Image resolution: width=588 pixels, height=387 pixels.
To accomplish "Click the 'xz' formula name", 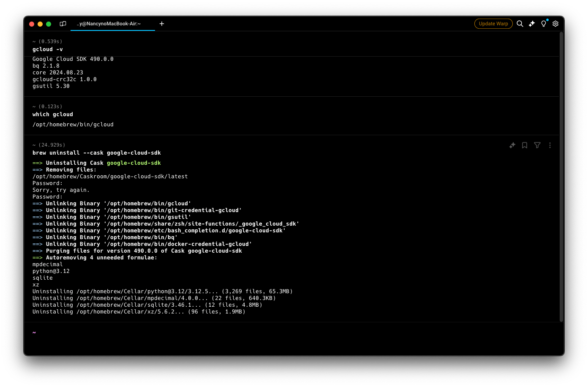I will tap(36, 285).
